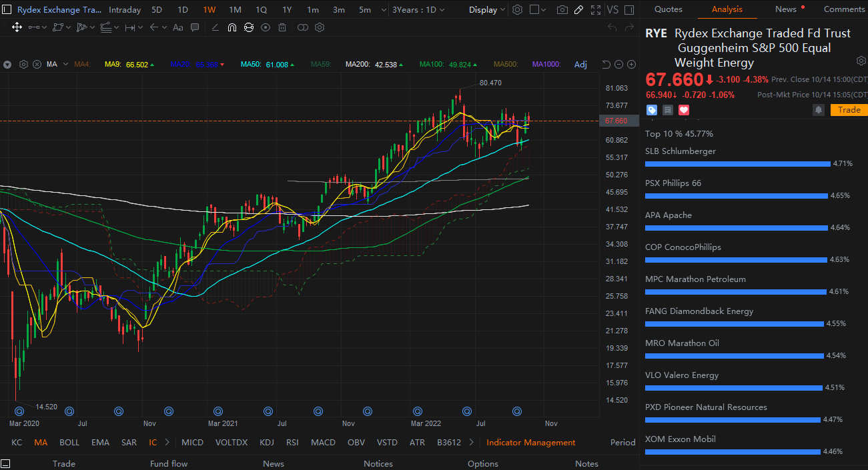Screen dimensions: 868x470
Task: Enable the MACD indicator
Action: pyautogui.click(x=324, y=443)
